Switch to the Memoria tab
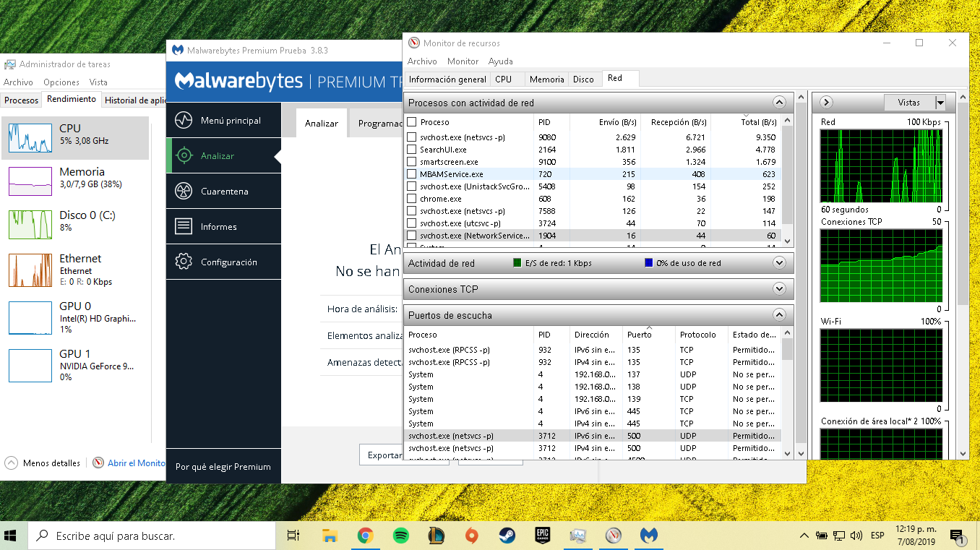 [546, 80]
